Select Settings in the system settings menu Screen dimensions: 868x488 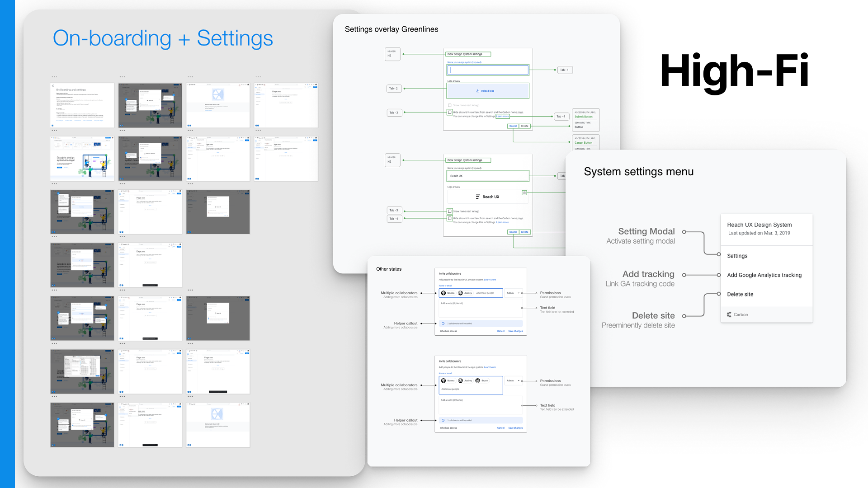737,256
